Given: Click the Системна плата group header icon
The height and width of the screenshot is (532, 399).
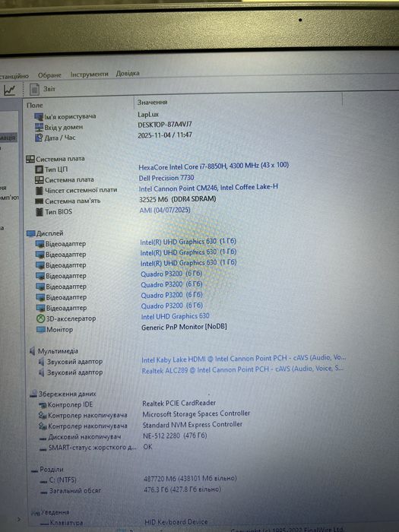Looking at the screenshot, I should (x=30, y=159).
